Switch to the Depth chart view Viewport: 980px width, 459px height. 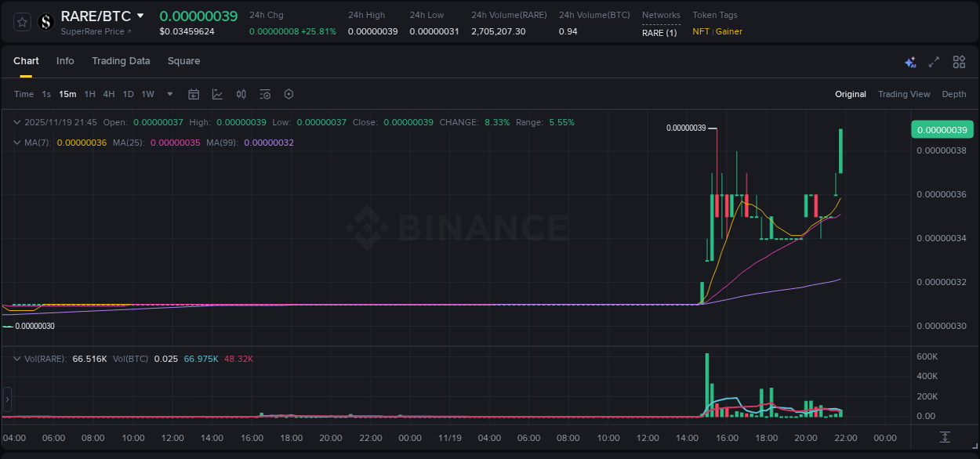[953, 94]
